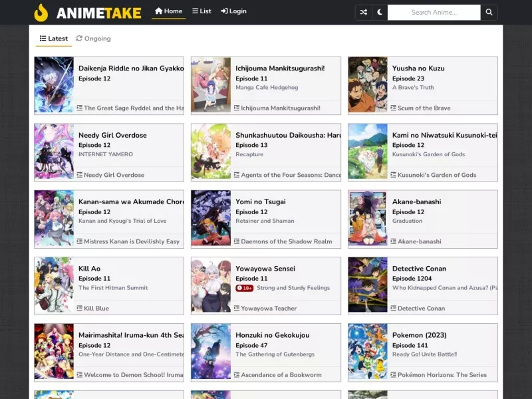Click Kill Ao Episode 11 text

[94, 279]
